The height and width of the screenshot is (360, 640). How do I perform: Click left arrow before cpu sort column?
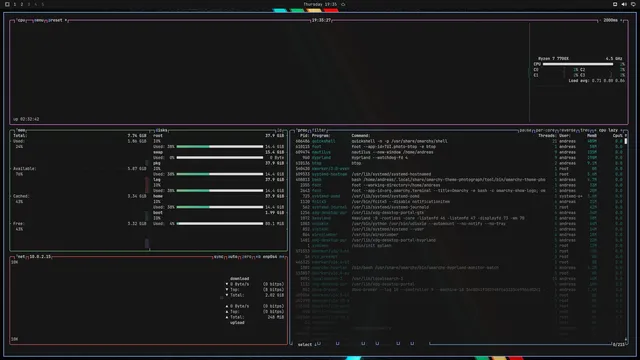click(x=596, y=130)
